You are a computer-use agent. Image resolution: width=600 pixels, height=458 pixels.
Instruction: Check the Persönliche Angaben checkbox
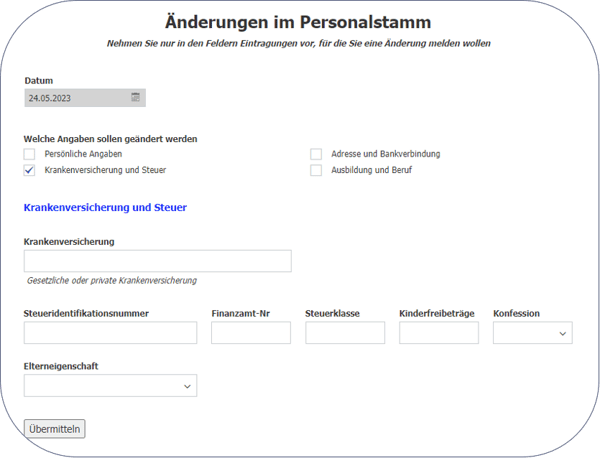(29, 154)
